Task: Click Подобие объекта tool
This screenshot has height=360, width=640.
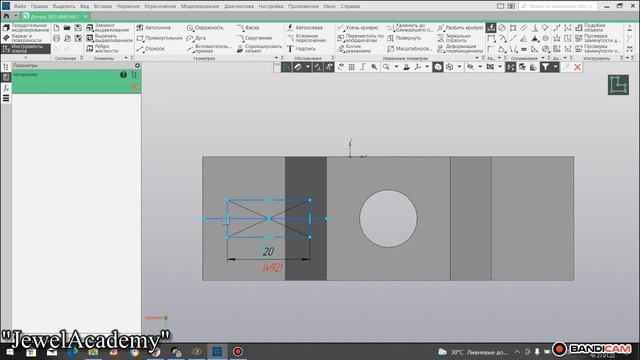Action: [590, 27]
